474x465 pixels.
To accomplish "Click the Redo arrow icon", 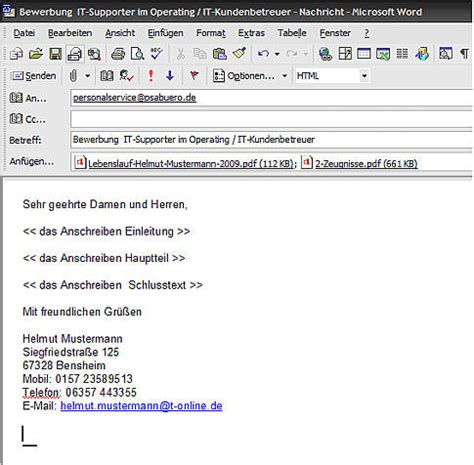I will point(292,54).
